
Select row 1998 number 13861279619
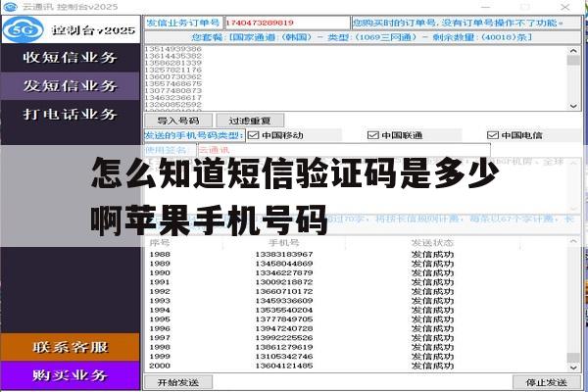click(x=284, y=347)
